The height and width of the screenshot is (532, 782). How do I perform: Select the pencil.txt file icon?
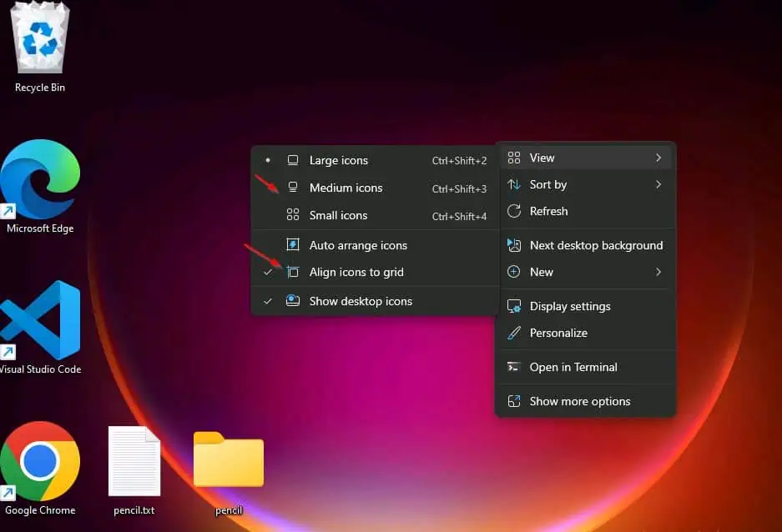(x=134, y=461)
